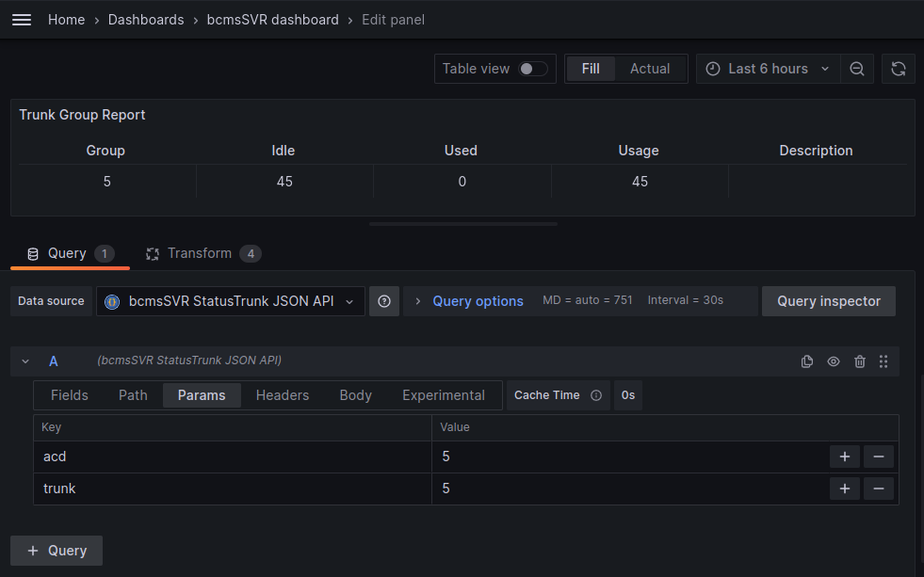
Task: Hide query A response with eye icon
Action: 834,361
